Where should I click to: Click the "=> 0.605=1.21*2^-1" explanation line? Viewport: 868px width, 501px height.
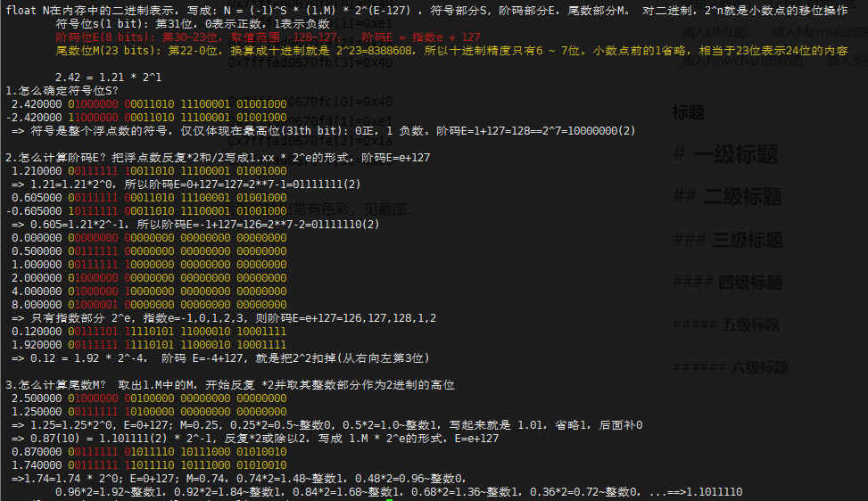tap(195, 224)
